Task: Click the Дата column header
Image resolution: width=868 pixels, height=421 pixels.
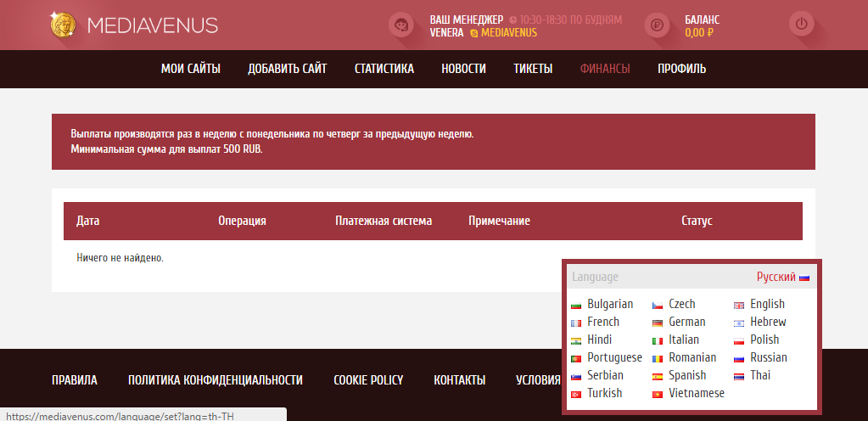Action: [88, 221]
